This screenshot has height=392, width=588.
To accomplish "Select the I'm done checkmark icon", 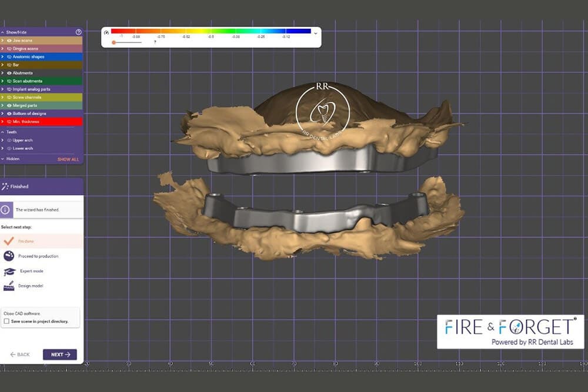I will 9,241.
